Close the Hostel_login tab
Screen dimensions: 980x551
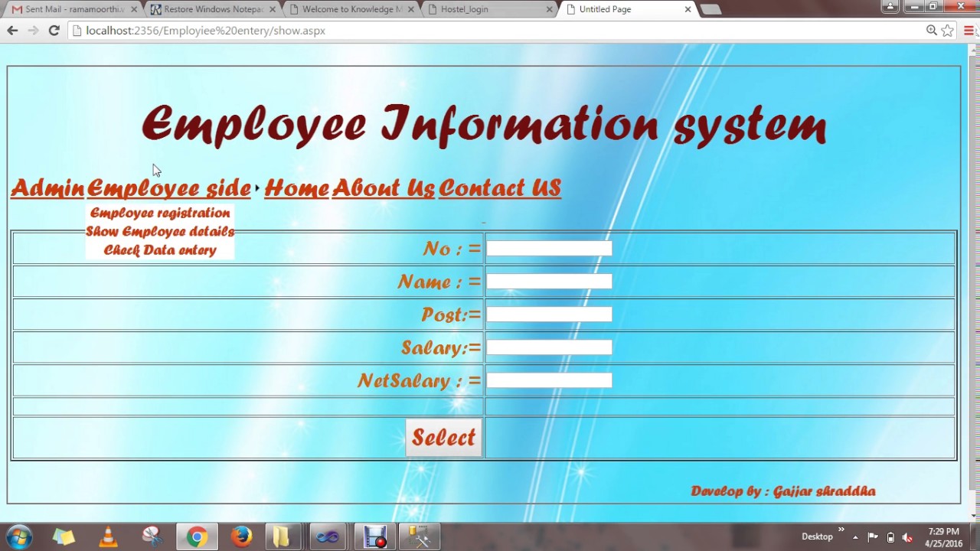coord(549,9)
